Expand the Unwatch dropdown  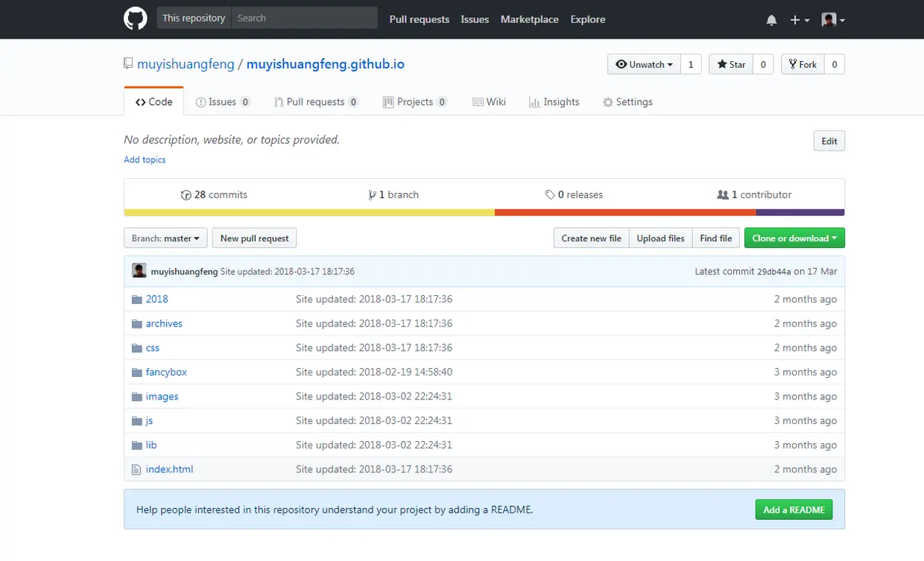[x=644, y=65]
